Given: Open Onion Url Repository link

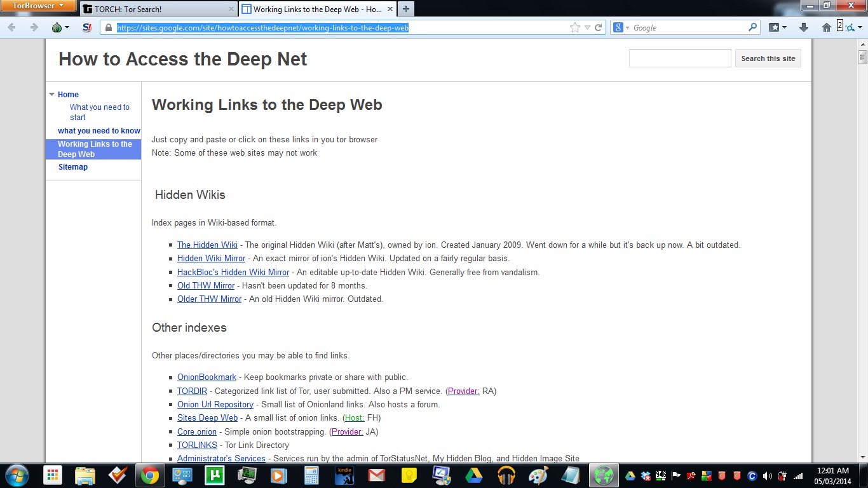Looking at the screenshot, I should tap(215, 405).
